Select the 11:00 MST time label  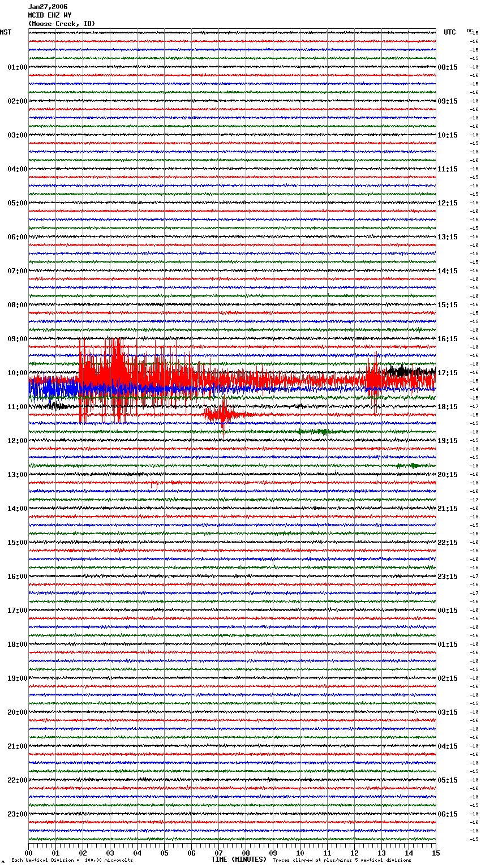[18, 407]
